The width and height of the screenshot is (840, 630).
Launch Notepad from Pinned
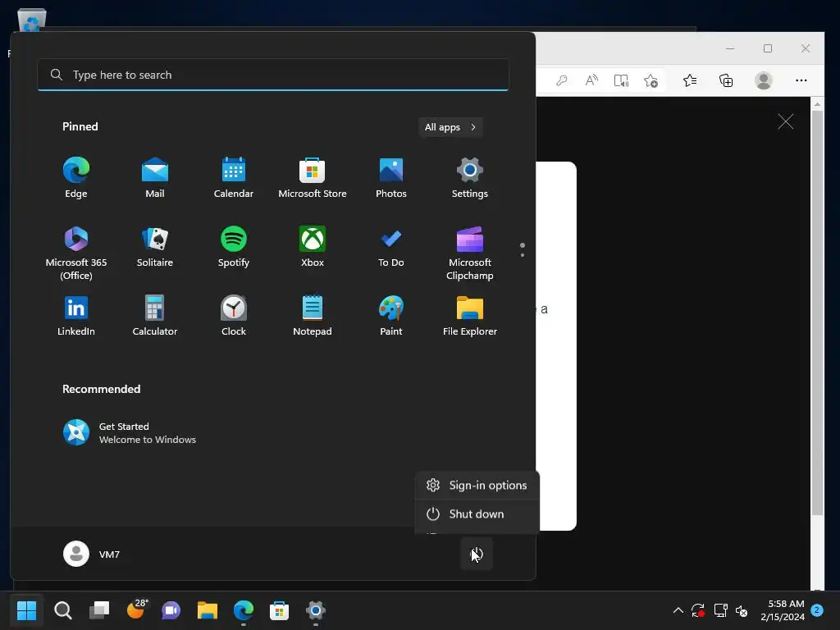tap(313, 316)
